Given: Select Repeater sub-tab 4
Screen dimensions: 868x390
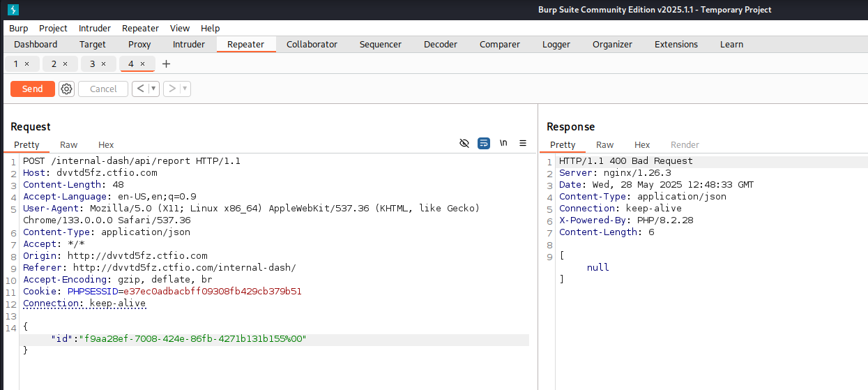Looking at the screenshot, I should point(131,63).
